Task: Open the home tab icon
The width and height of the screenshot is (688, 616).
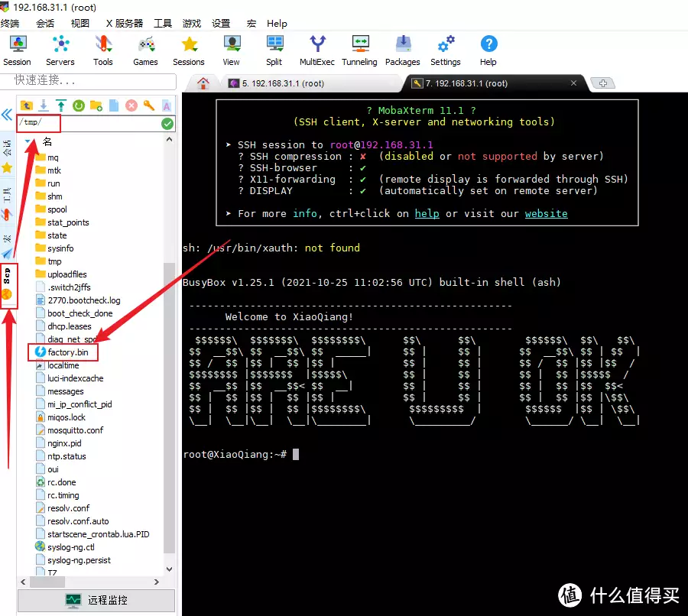Action: 203,83
